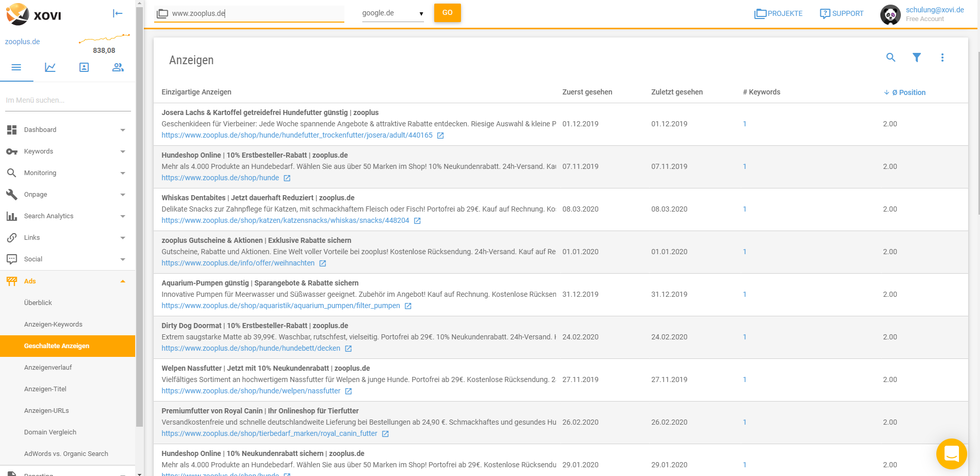Open Domain Vergleich submenu item
Viewport: 980px width, 476px height.
tap(50, 432)
